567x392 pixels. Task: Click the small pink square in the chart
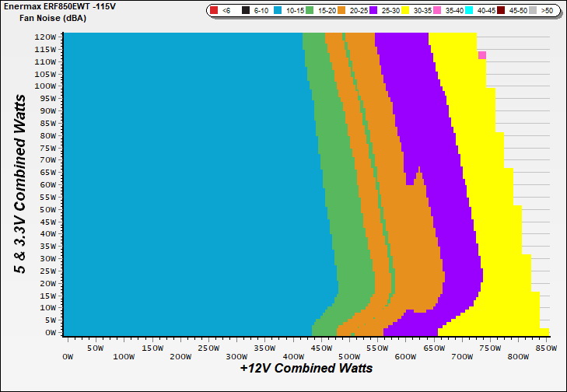(482, 55)
